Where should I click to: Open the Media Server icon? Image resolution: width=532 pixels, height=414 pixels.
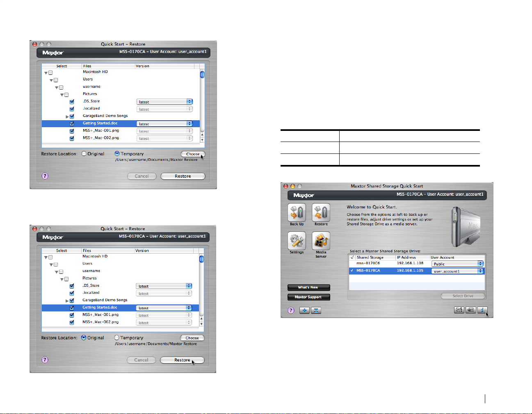pos(321,241)
